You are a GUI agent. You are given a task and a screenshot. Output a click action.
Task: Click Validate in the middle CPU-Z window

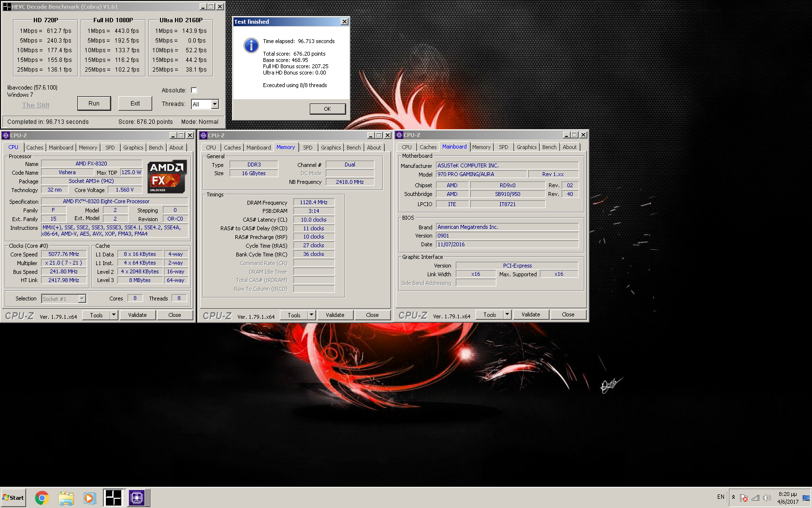[x=335, y=315]
